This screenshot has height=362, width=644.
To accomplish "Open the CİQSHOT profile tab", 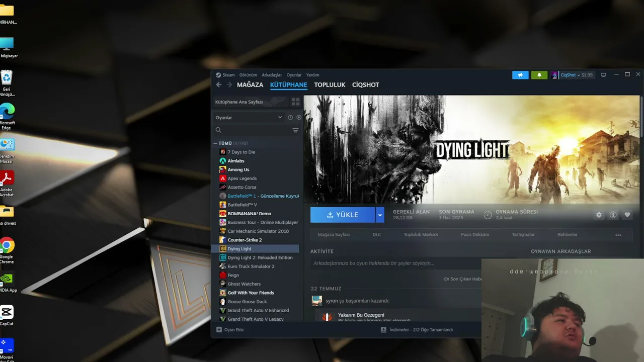I will (x=366, y=85).
